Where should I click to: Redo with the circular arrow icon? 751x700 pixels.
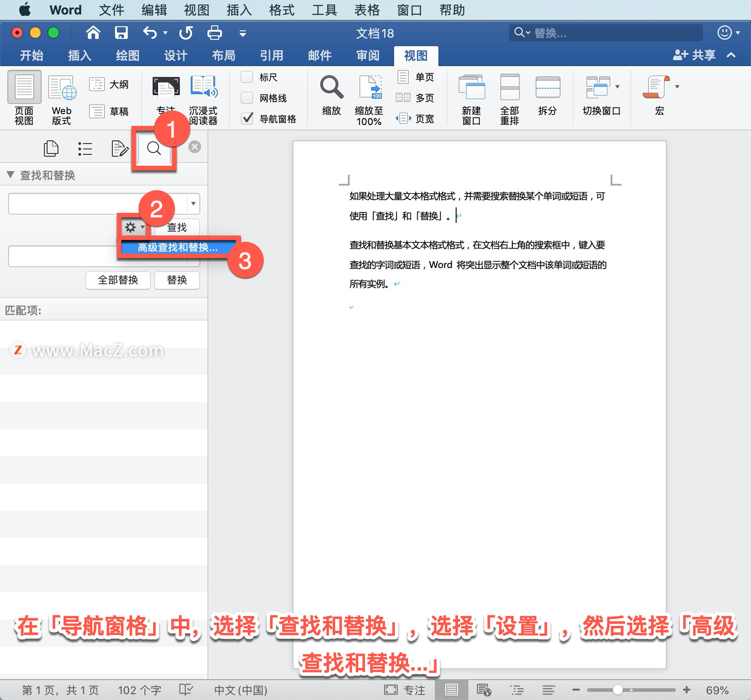click(186, 33)
